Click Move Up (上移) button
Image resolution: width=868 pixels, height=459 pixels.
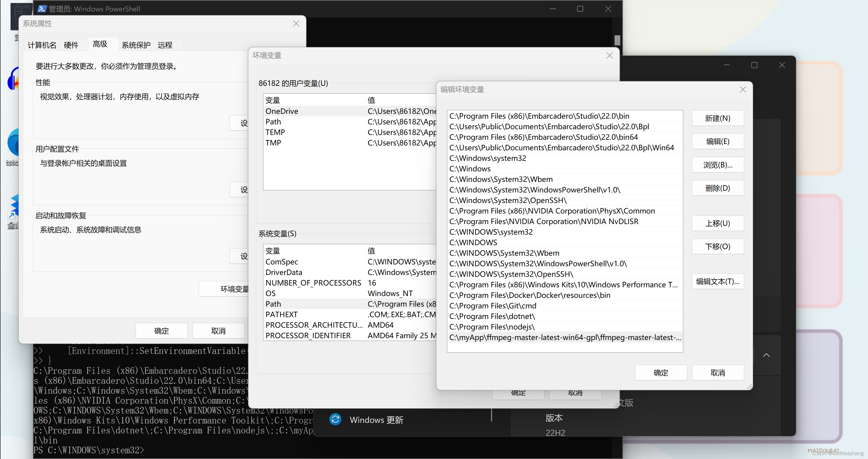[718, 223]
